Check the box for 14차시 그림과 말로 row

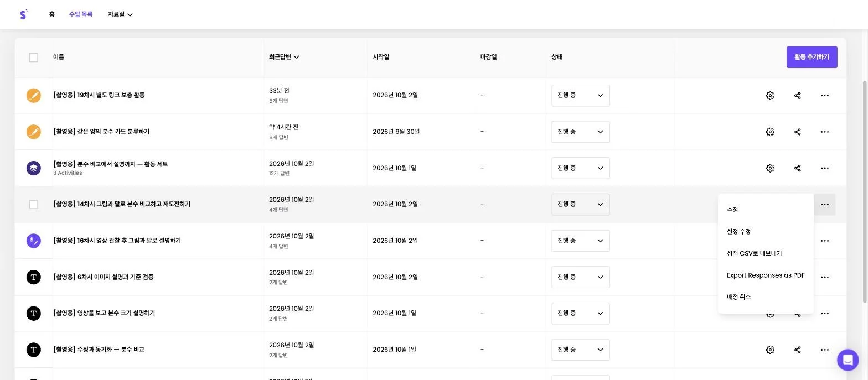point(34,205)
